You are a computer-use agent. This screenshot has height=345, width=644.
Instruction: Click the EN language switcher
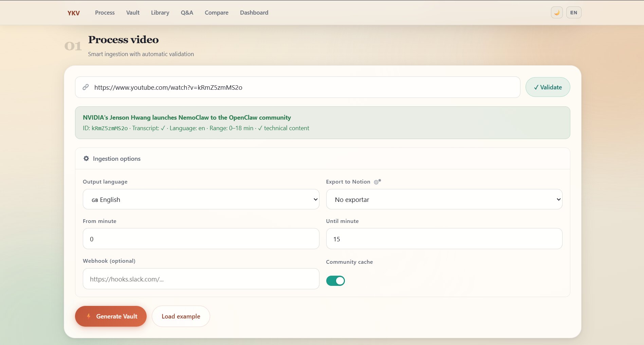pos(573,12)
